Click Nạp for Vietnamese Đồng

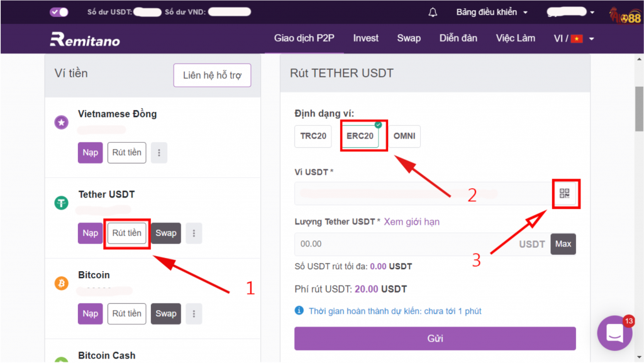pos(90,153)
